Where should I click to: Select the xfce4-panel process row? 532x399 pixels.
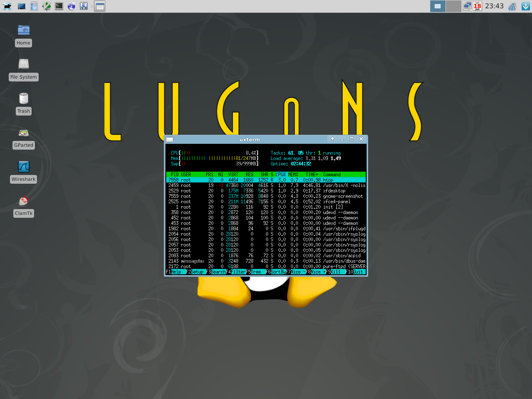[266, 202]
